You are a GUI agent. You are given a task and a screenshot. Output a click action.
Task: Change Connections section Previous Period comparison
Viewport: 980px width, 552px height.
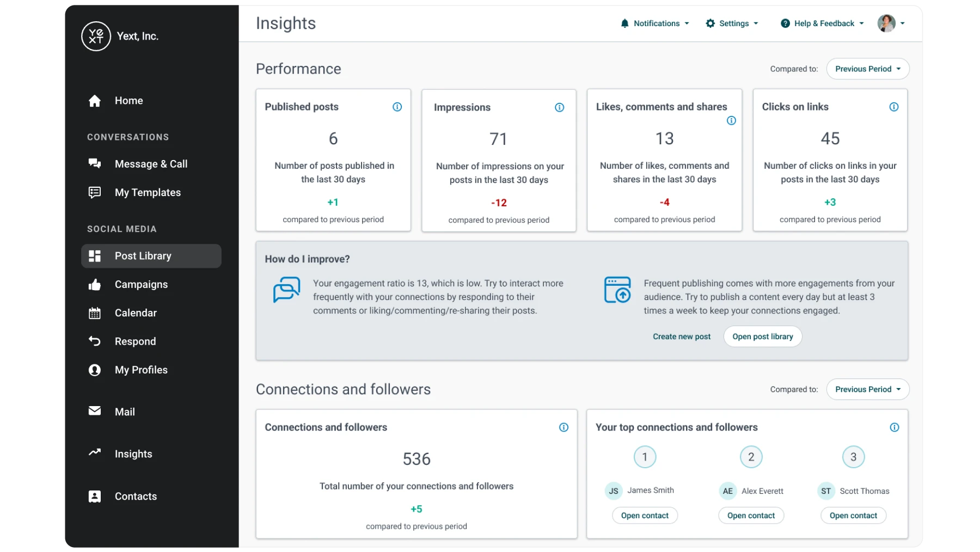click(867, 389)
